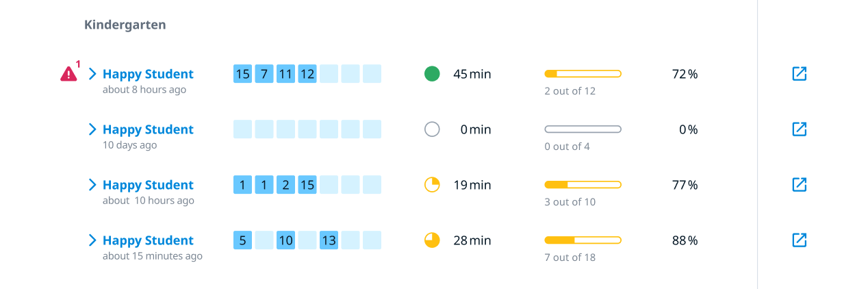Click the green full-circle status icon

point(432,74)
